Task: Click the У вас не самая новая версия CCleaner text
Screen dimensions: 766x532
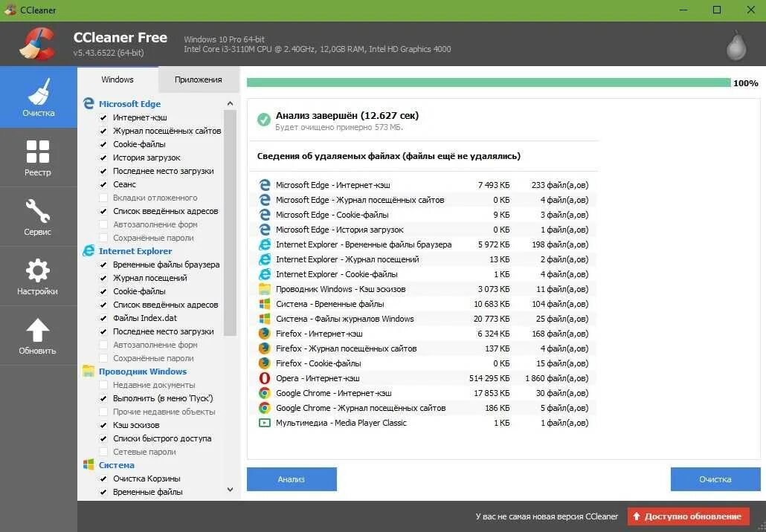Action: point(547,516)
